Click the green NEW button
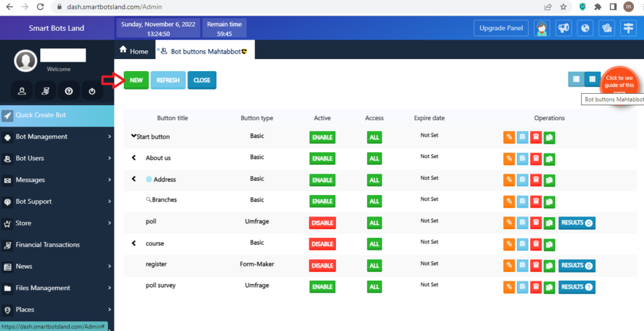 [136, 81]
